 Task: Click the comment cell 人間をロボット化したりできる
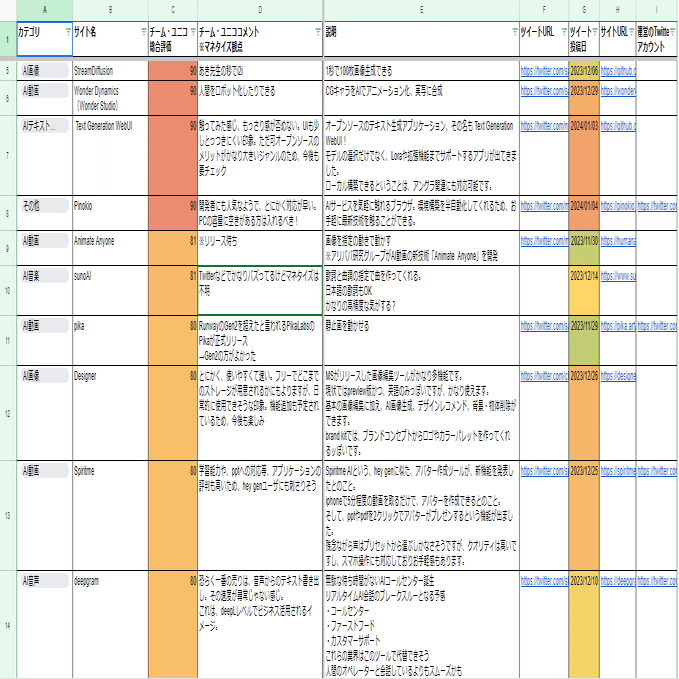[260, 98]
